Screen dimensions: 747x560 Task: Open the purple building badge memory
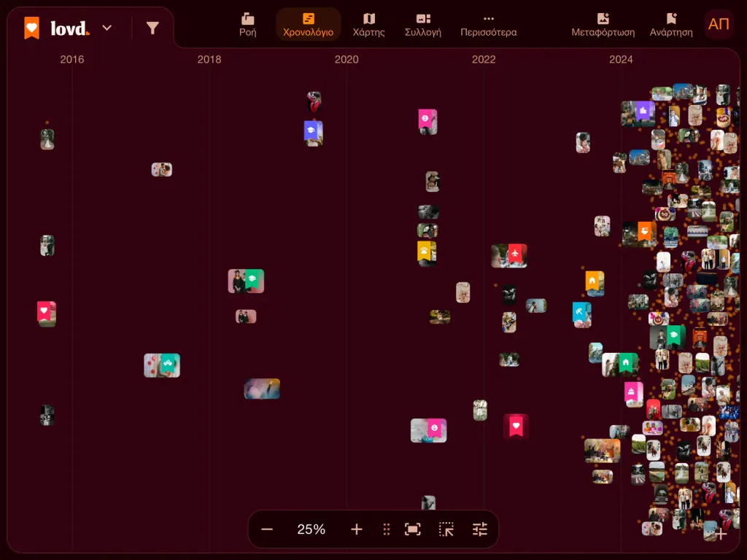tap(638, 113)
